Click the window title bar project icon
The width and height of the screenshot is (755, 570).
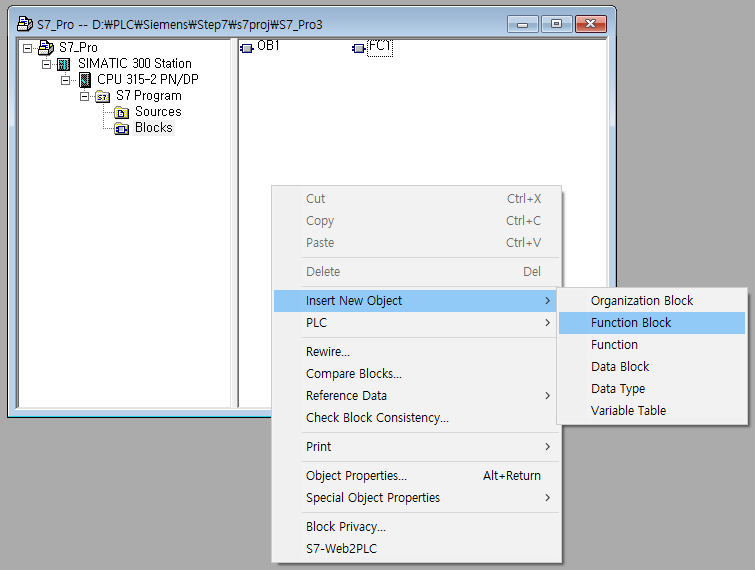(25, 23)
